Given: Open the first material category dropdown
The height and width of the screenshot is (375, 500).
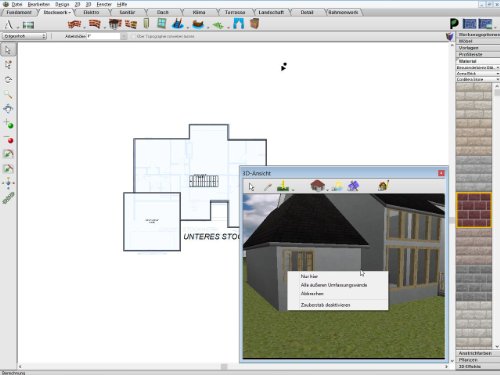Looking at the screenshot, I should (477, 68).
